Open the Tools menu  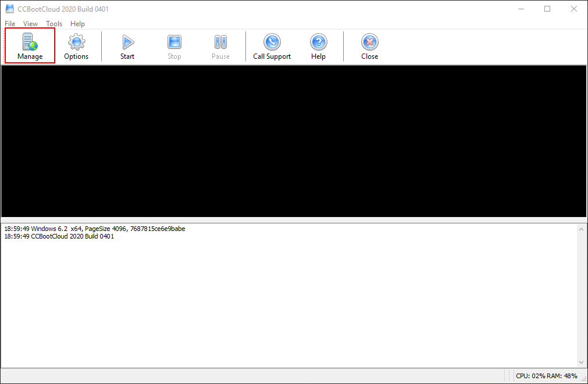54,24
